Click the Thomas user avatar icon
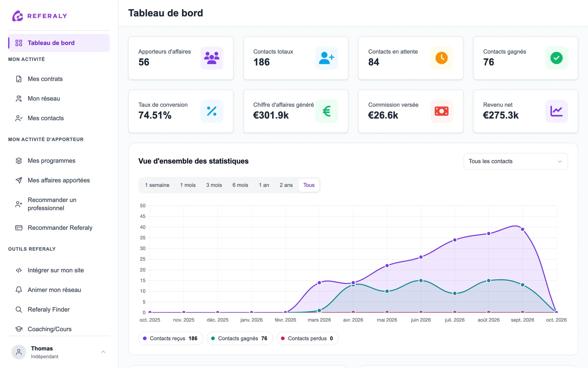This screenshot has height=368, width=588. 19,352
